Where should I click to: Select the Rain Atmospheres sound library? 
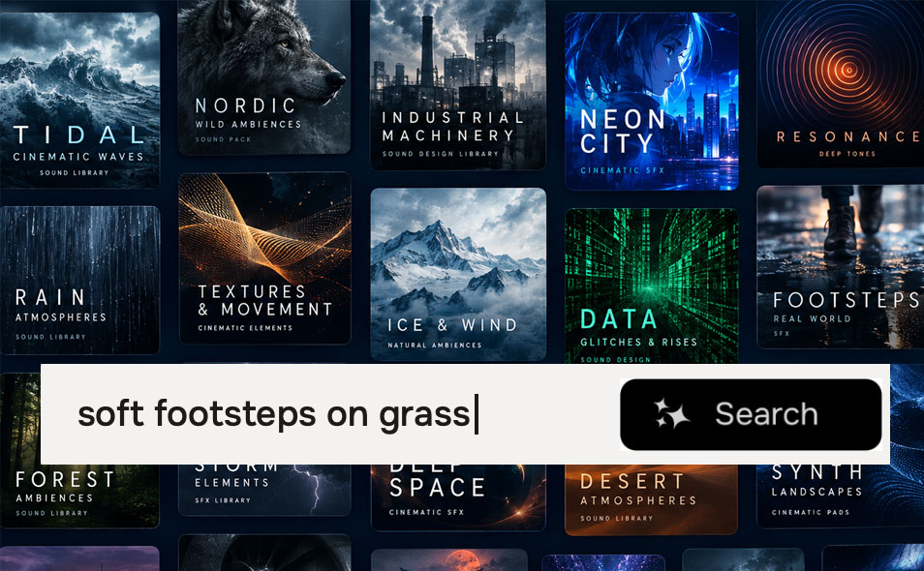[79, 281]
